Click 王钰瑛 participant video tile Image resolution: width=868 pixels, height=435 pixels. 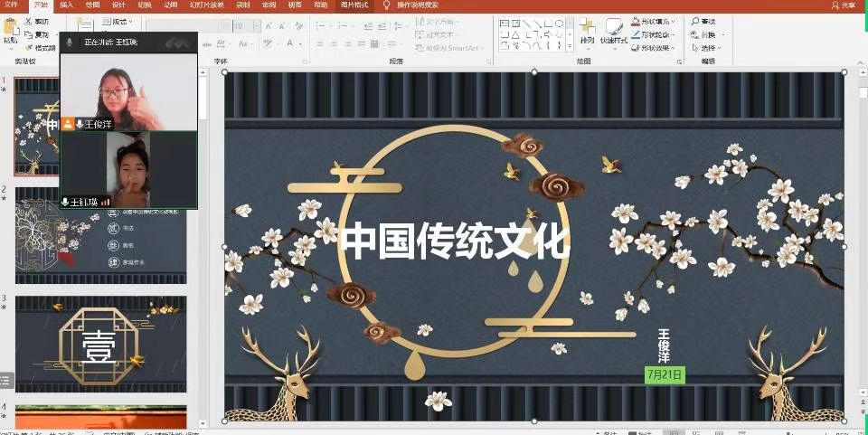pos(128,170)
